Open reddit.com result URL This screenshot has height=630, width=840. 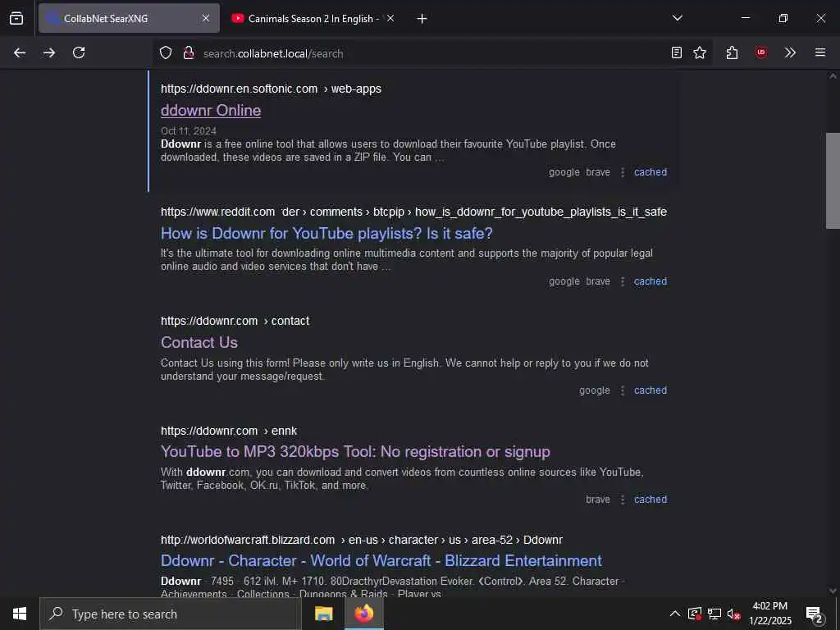413,212
